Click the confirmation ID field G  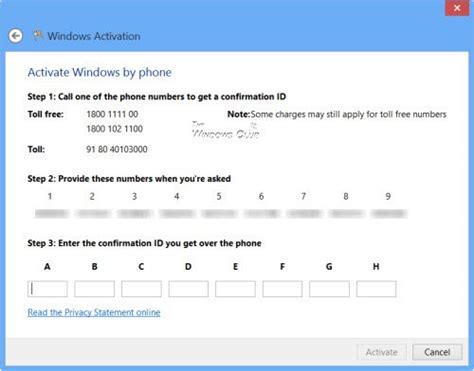click(329, 289)
